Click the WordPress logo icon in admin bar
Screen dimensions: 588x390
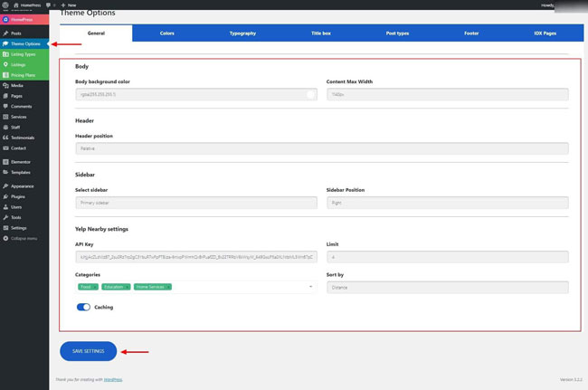(5, 5)
